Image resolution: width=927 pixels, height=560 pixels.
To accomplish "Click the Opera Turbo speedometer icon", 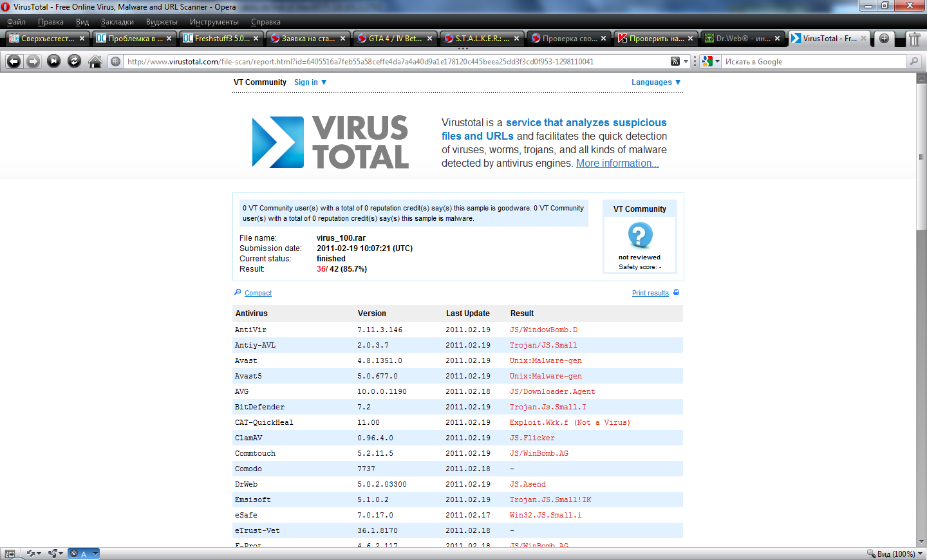I will coord(74,554).
